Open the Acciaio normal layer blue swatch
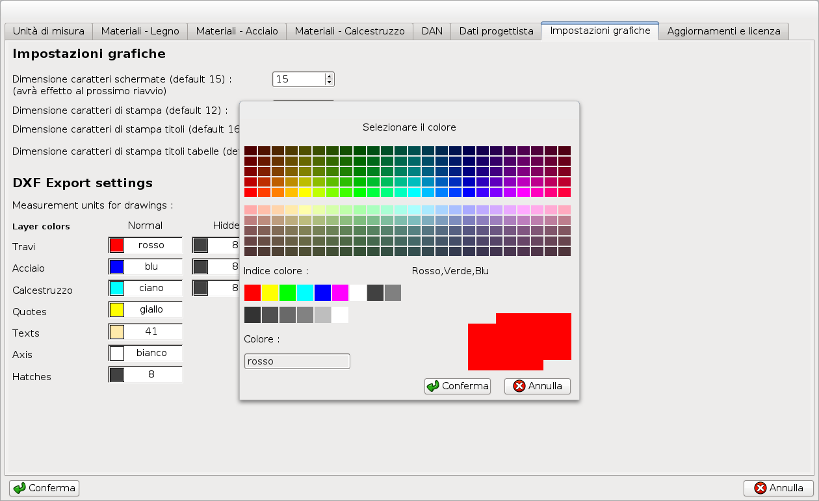This screenshot has width=819, height=501. [116, 267]
